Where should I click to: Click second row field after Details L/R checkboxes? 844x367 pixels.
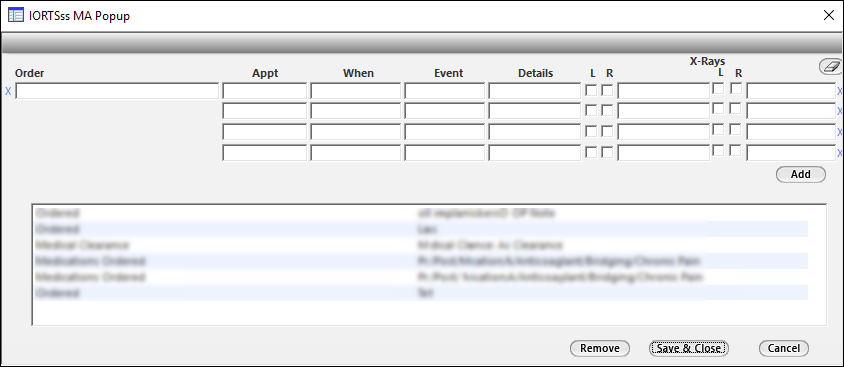(663, 111)
